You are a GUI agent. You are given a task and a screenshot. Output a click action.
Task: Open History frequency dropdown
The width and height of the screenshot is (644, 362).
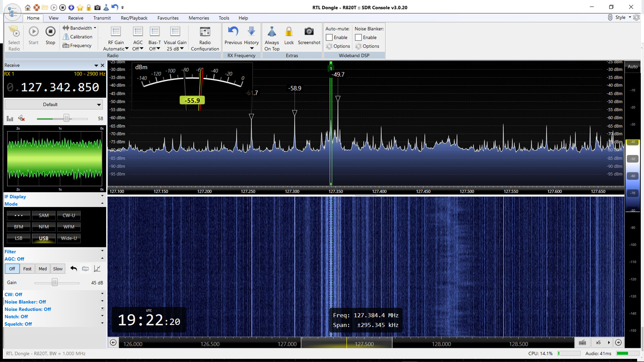point(251,39)
